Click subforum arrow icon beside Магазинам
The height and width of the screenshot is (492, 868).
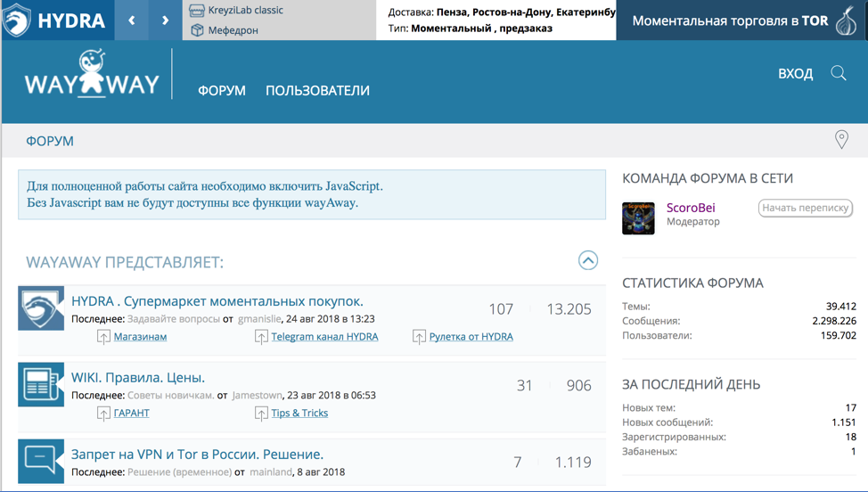point(103,337)
